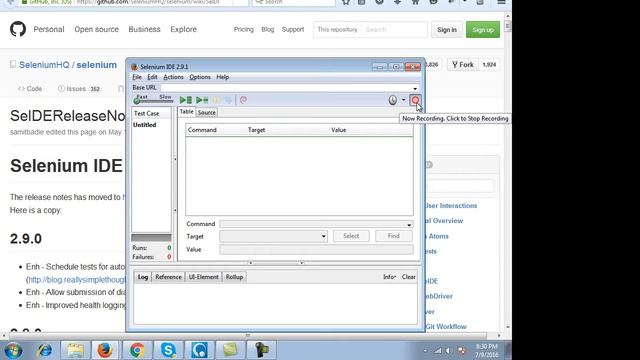The height and width of the screenshot is (360, 640).
Task: Open the Help menu in Selenium IDE
Action: coord(222,77)
